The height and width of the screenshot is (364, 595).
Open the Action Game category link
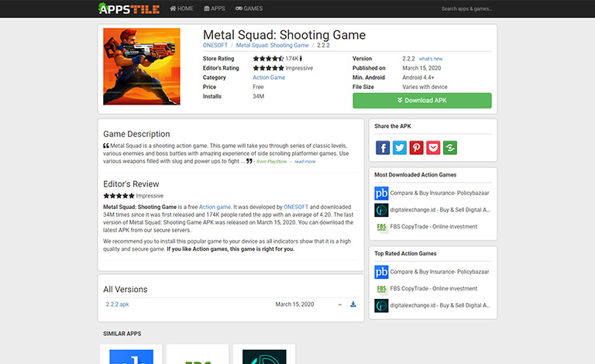click(x=269, y=77)
